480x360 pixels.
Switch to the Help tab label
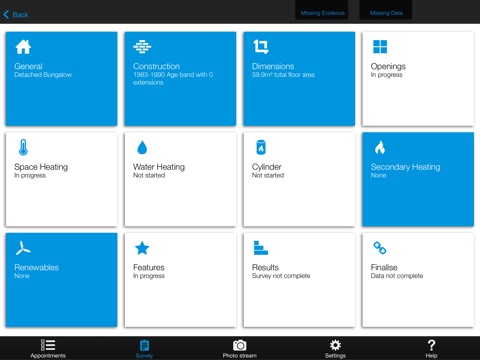[x=431, y=356]
